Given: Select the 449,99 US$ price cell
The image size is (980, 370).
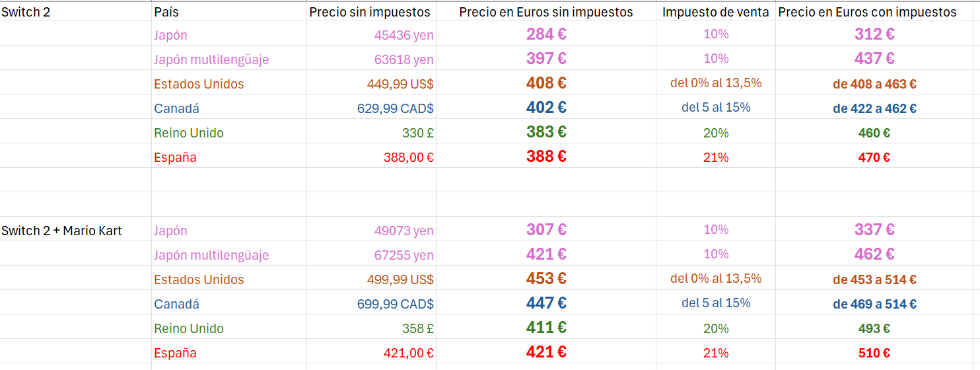Looking at the screenshot, I should 400,84.
